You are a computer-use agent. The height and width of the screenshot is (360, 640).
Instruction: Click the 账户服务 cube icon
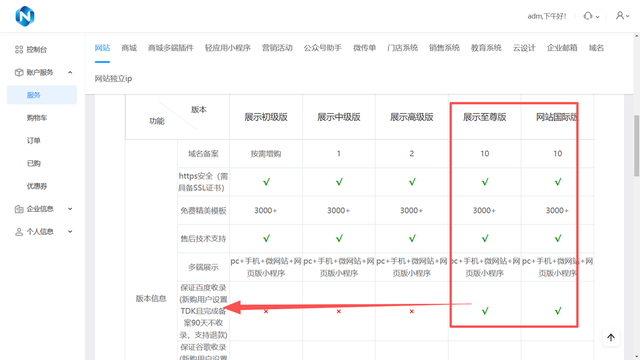tap(19, 72)
